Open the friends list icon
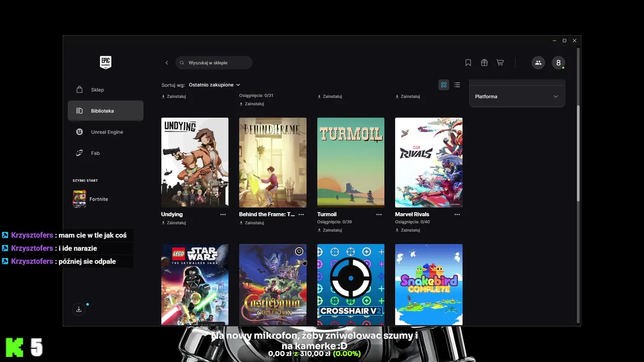 coord(538,63)
